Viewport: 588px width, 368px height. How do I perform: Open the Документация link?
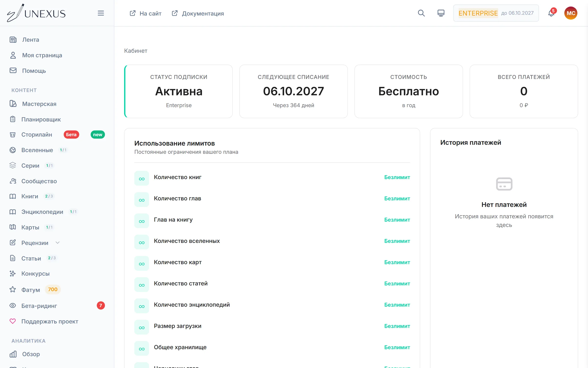pyautogui.click(x=198, y=13)
